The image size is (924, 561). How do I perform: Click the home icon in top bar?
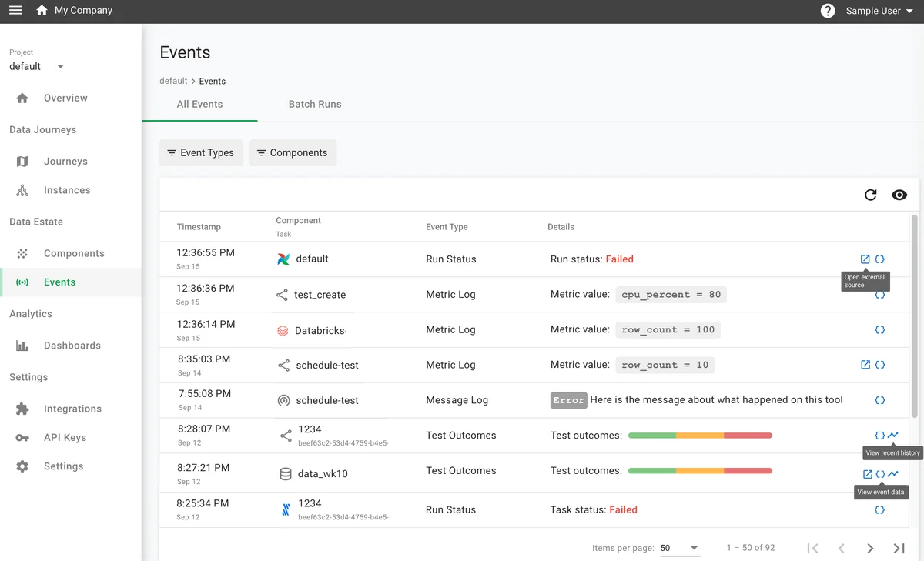42,11
